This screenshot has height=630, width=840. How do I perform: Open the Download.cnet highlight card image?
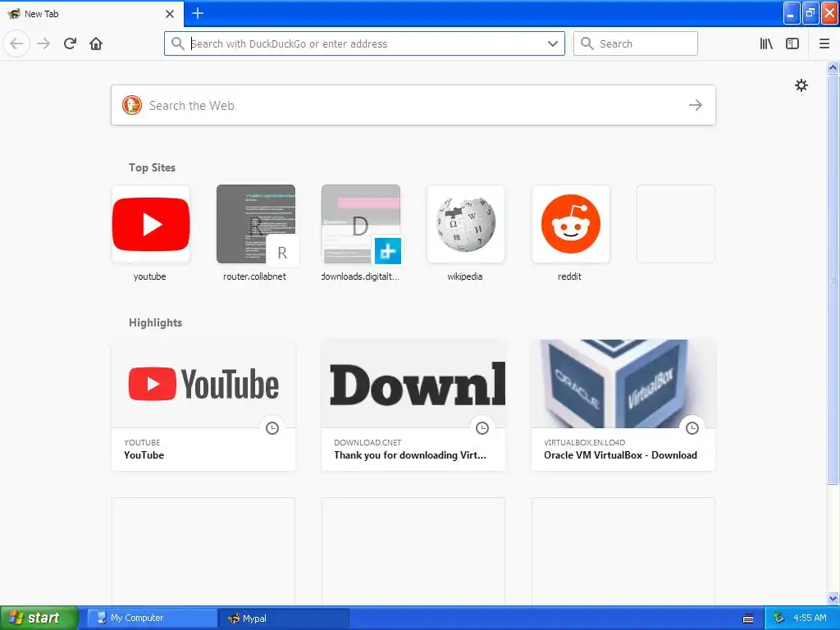point(413,384)
